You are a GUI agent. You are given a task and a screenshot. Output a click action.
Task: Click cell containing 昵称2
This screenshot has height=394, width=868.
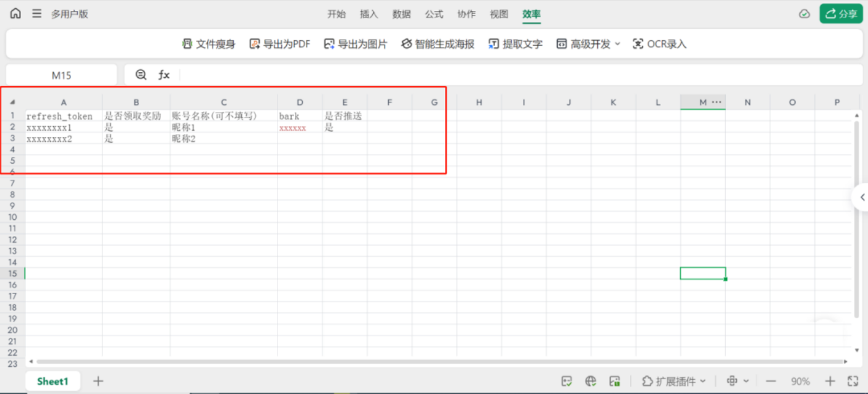224,139
